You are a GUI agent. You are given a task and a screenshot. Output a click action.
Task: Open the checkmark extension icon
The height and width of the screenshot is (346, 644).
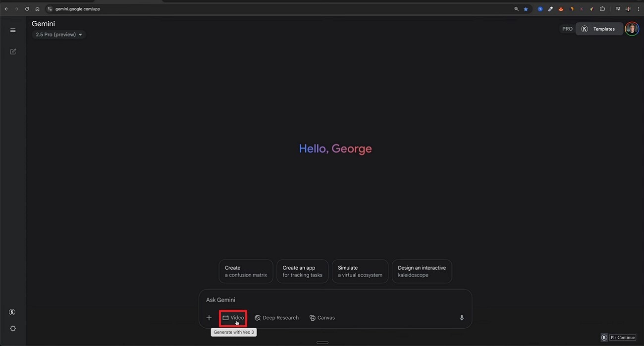[591, 9]
